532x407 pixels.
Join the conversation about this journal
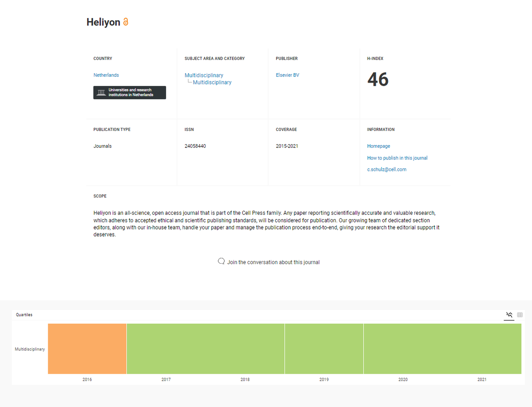pyautogui.click(x=273, y=262)
